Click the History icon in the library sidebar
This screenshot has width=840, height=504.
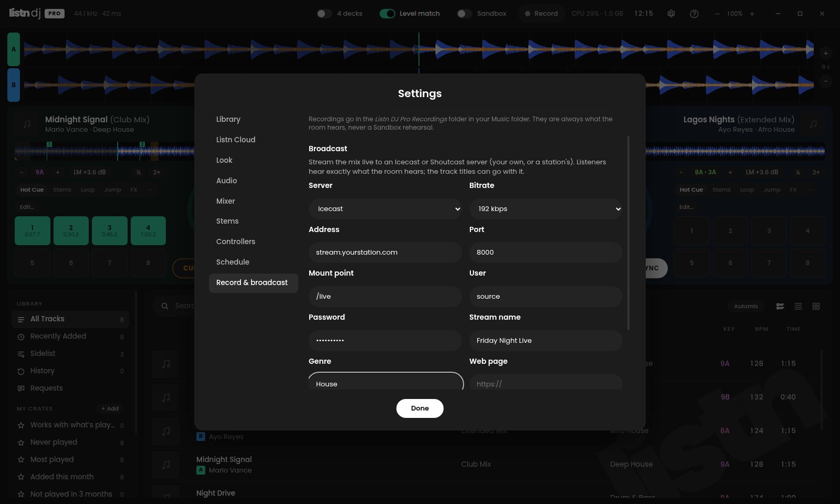click(21, 371)
